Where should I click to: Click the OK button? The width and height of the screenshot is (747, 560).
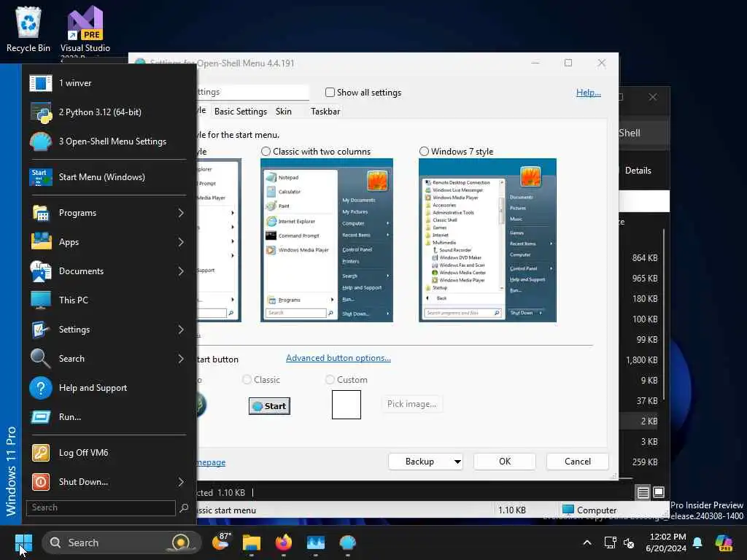coord(505,462)
